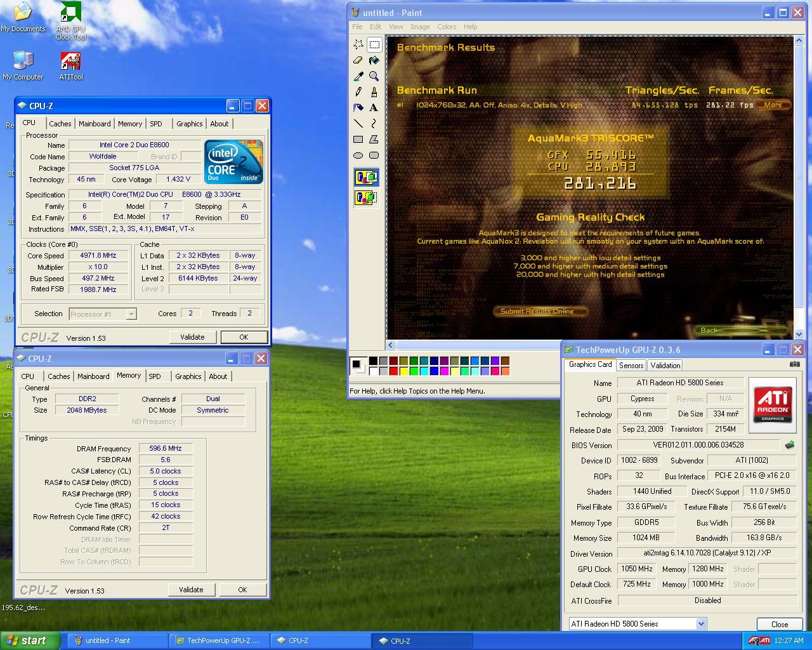Viewport: 812px width, 650px height.
Task: Click the Intel Core 2 Duo E8600 name field
Action: pos(134,145)
